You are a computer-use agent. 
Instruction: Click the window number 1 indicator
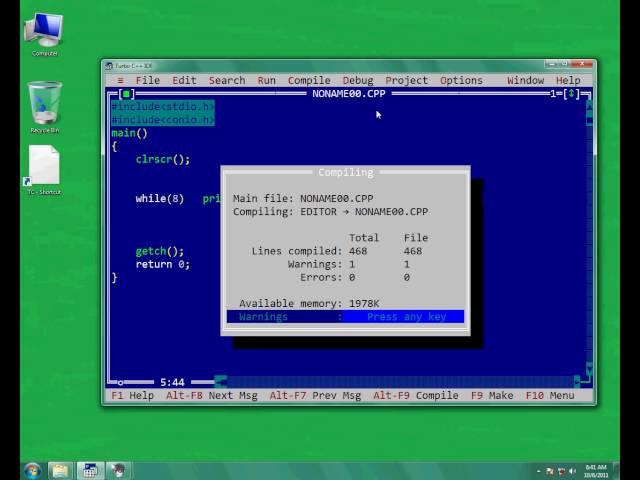pyautogui.click(x=553, y=94)
